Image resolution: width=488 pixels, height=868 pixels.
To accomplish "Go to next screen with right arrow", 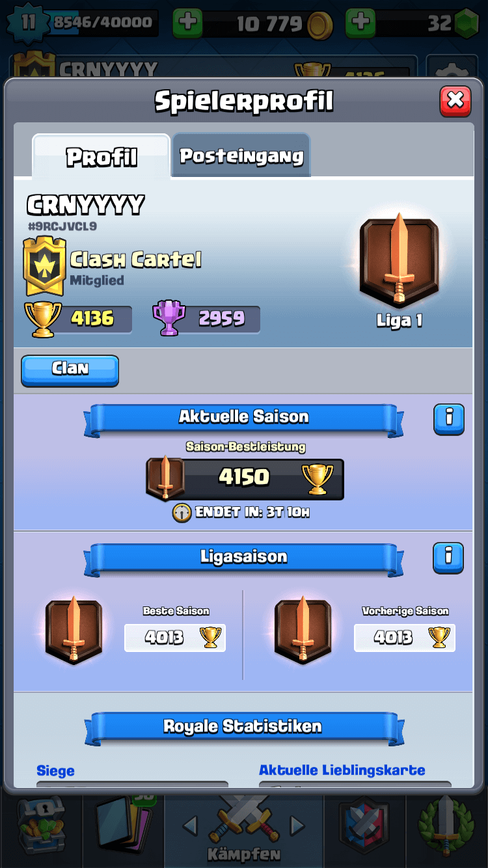I will point(297,826).
